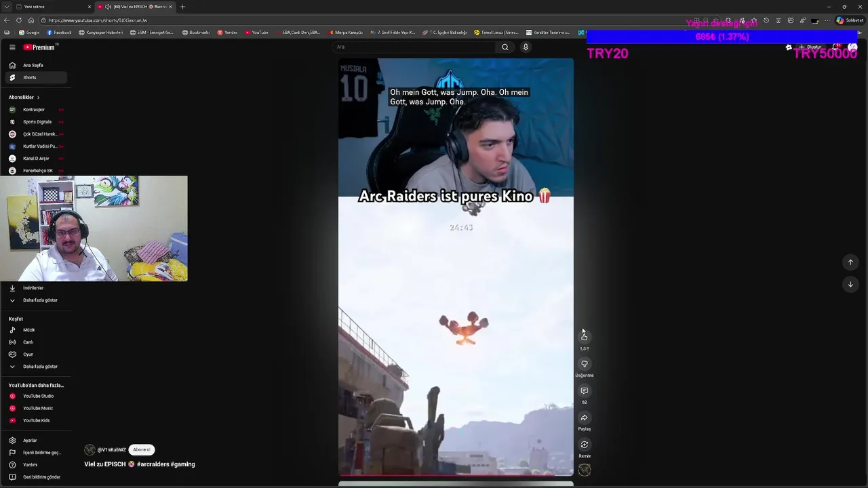The width and height of the screenshot is (868, 488).
Task: Open Müzik in the Keşfet section
Action: tap(36, 330)
